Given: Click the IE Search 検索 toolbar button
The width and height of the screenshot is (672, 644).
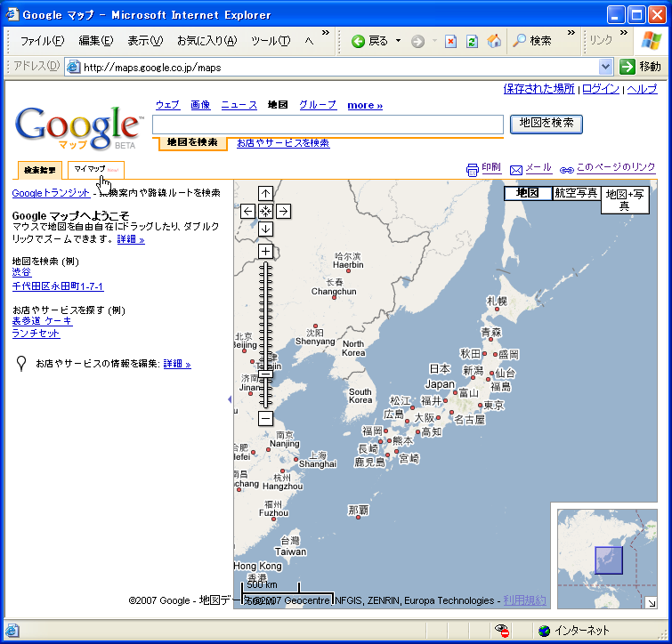Looking at the screenshot, I should click(x=532, y=41).
